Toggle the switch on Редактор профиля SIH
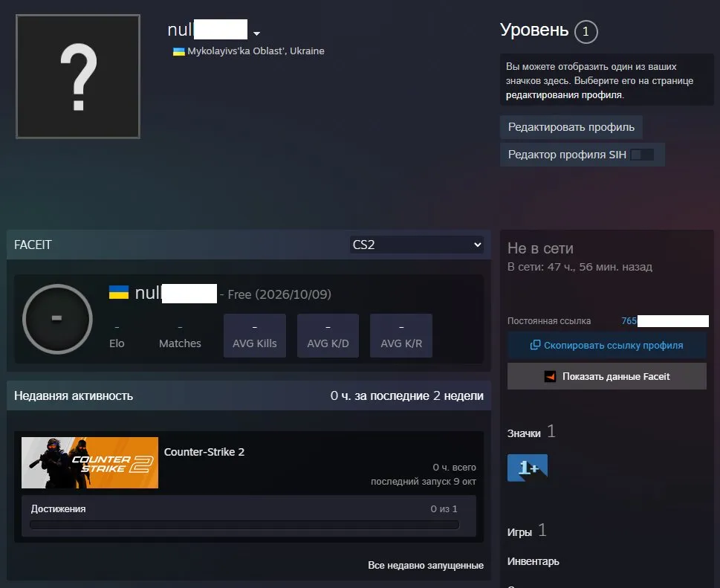Viewport: 720px width, 588px height. click(x=642, y=155)
